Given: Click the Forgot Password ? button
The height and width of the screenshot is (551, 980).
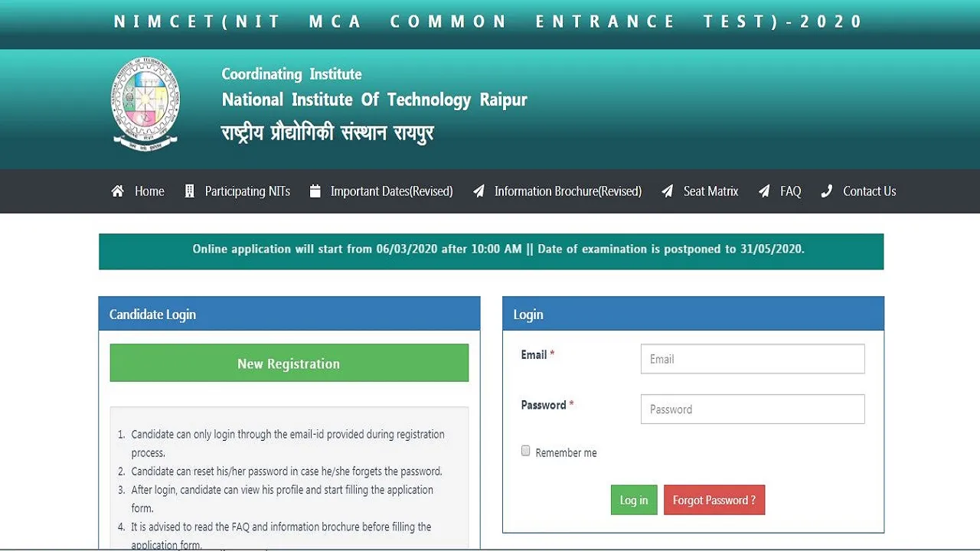Looking at the screenshot, I should (714, 500).
